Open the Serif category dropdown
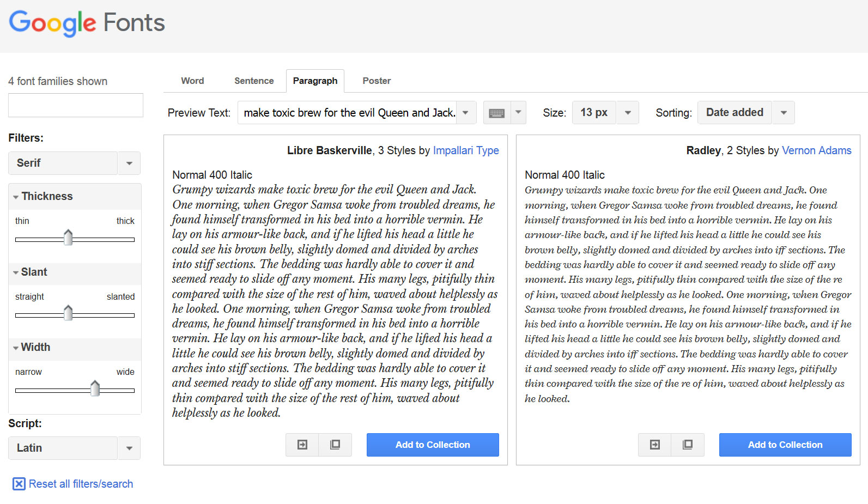868x504 pixels. pyautogui.click(x=129, y=163)
